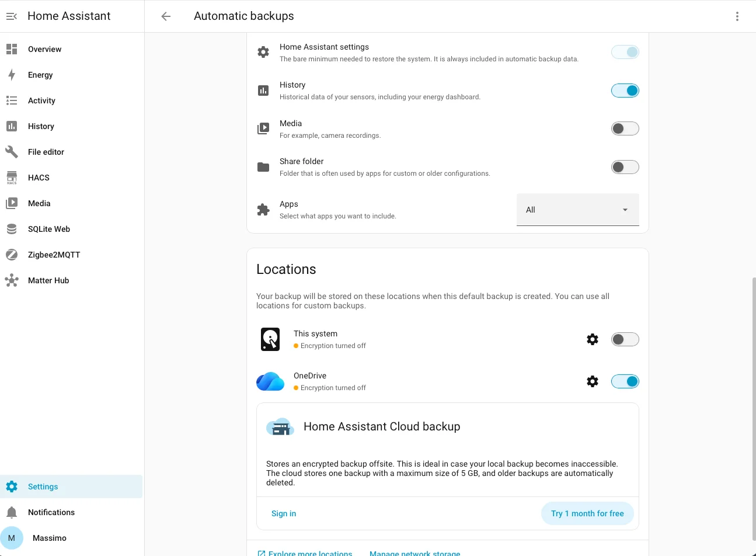Click the Notifications bell icon
756x556 pixels.
[12, 512]
